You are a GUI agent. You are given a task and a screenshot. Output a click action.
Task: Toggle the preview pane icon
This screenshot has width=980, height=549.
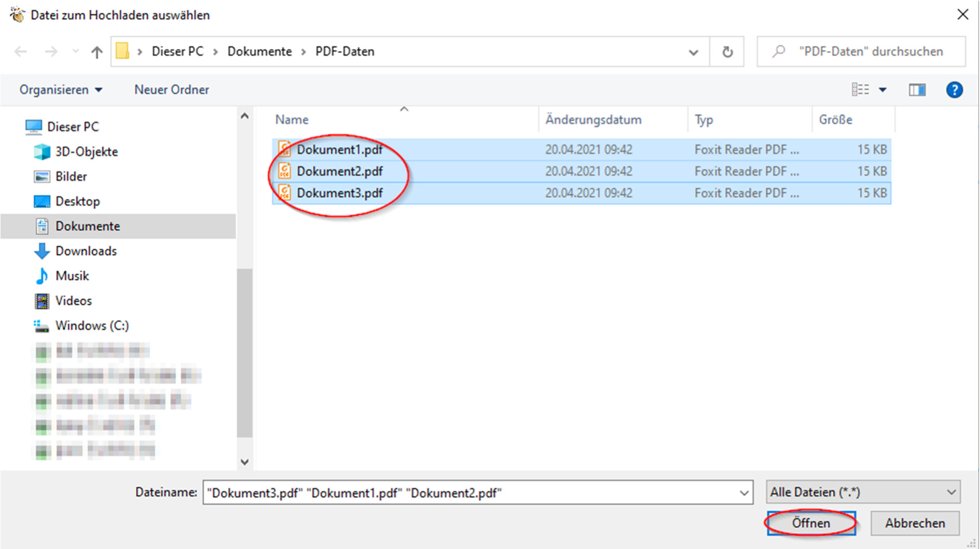coord(917,90)
